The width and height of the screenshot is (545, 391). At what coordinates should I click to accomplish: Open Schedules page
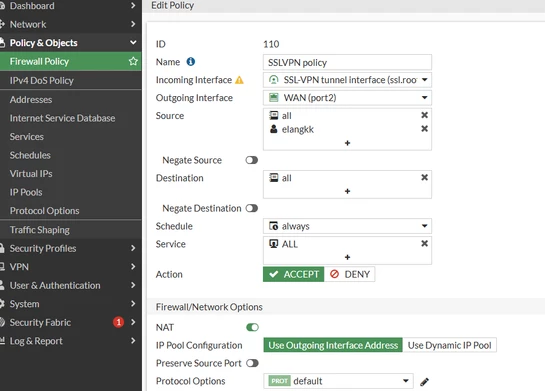(x=71, y=155)
